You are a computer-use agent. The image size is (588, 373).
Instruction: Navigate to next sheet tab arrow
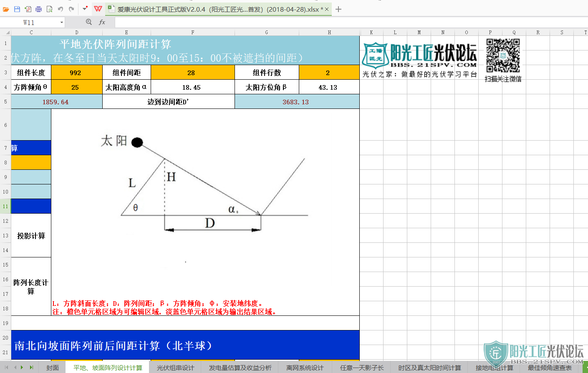[22, 368]
